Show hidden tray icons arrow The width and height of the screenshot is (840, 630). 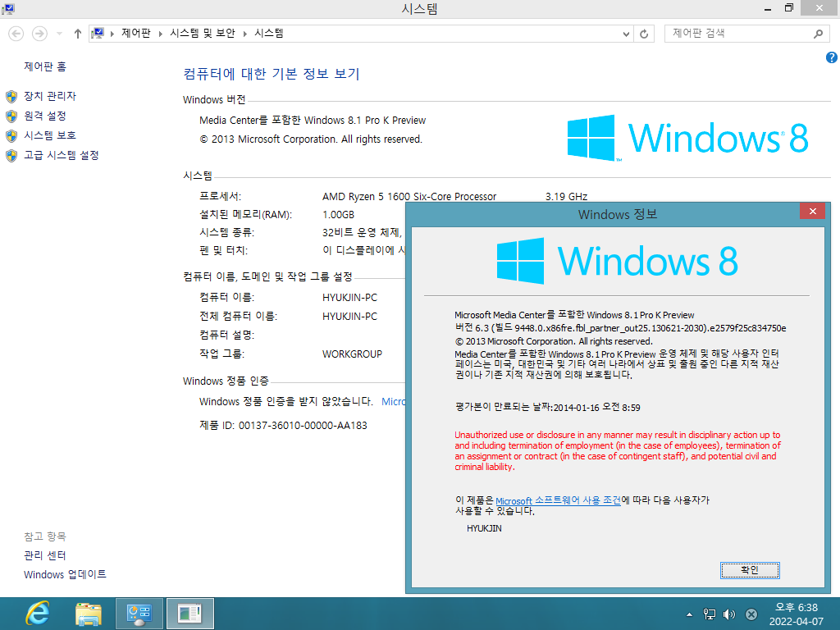click(x=689, y=614)
